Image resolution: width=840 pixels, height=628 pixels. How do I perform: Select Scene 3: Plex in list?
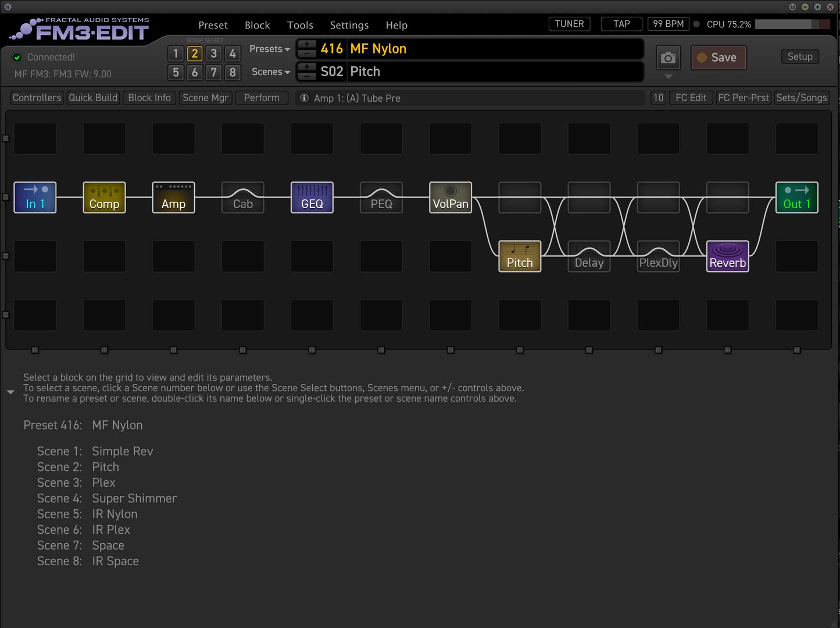click(76, 483)
